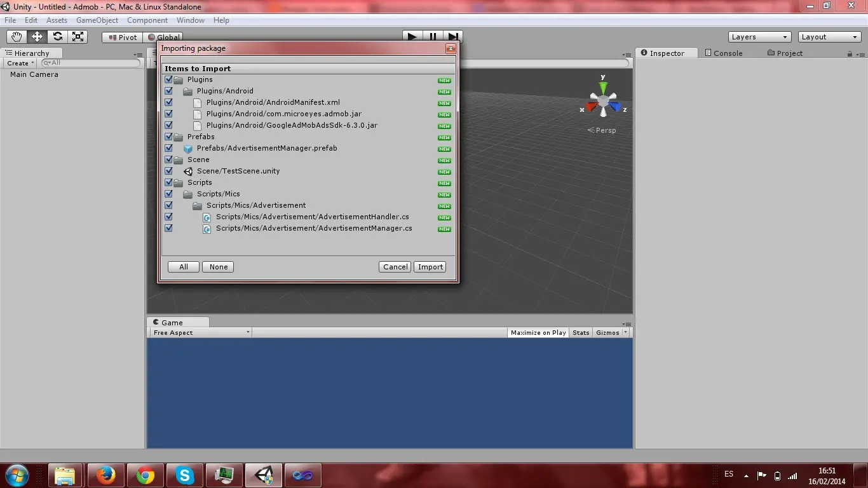Click the Unity icon in the taskbar
Screen dimensions: 868x488
264,475
